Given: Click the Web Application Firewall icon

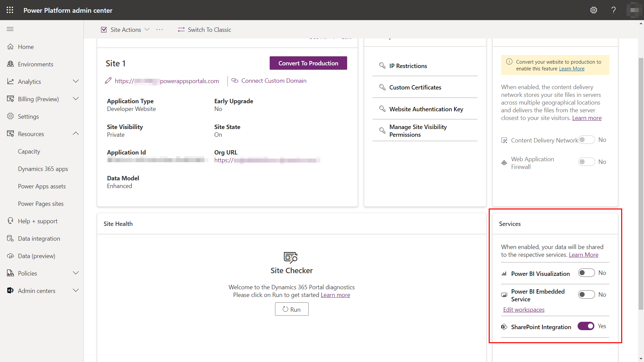Looking at the screenshot, I should (504, 162).
